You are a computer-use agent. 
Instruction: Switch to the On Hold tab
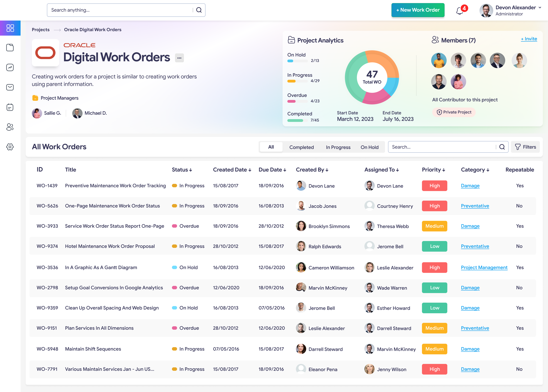[x=369, y=147]
